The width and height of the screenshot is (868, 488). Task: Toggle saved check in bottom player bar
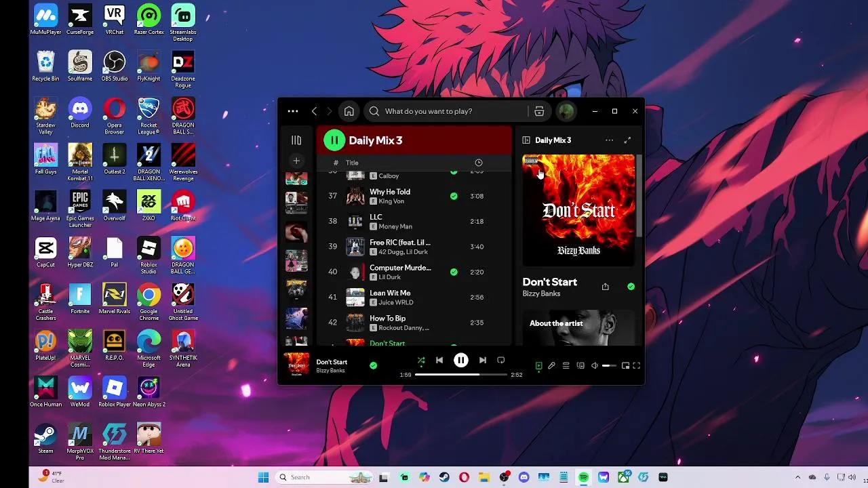[x=373, y=365]
